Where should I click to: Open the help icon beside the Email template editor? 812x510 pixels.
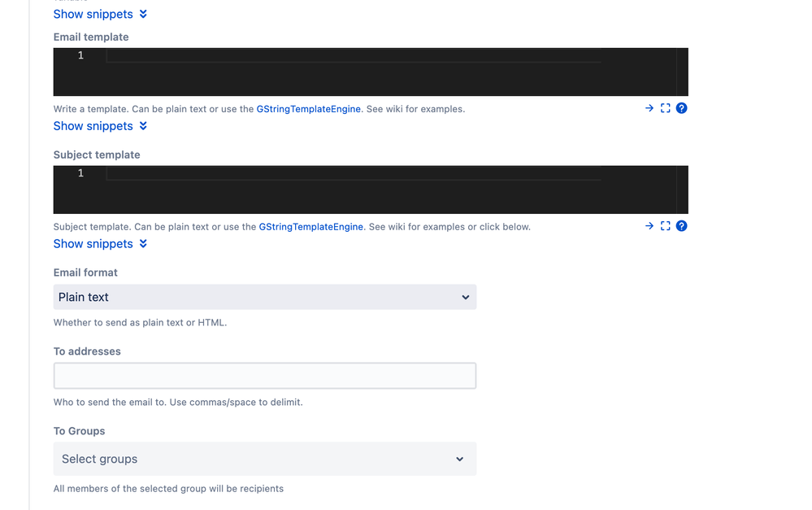click(x=681, y=107)
